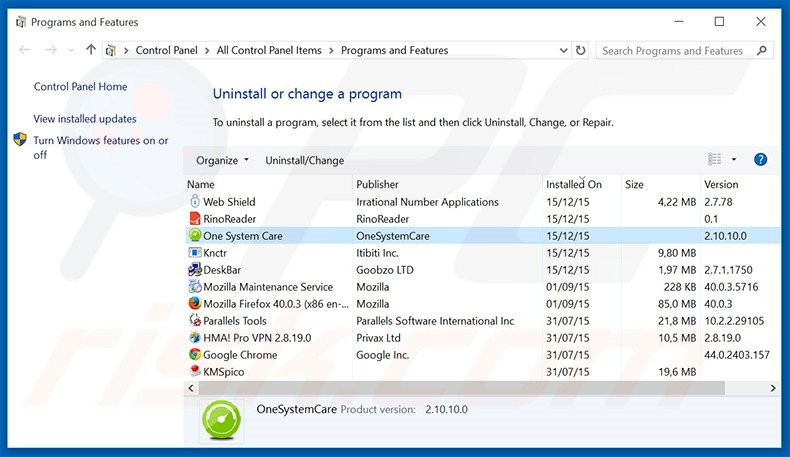
Task: Click publisher Irrational Number Applications
Action: click(x=427, y=202)
